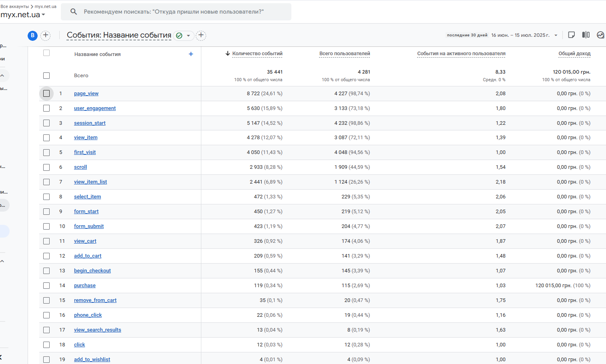Open the view_item event link
606x364 pixels.
click(86, 138)
